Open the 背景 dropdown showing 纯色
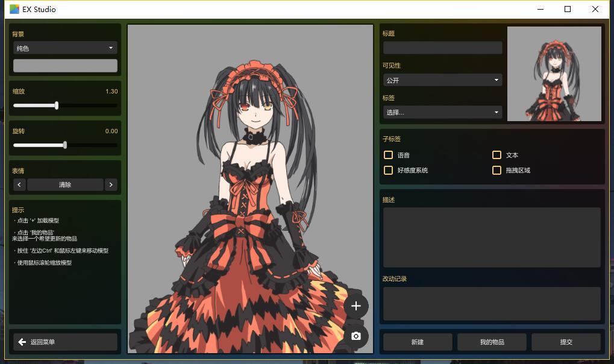This screenshot has width=614, height=364. (65, 48)
